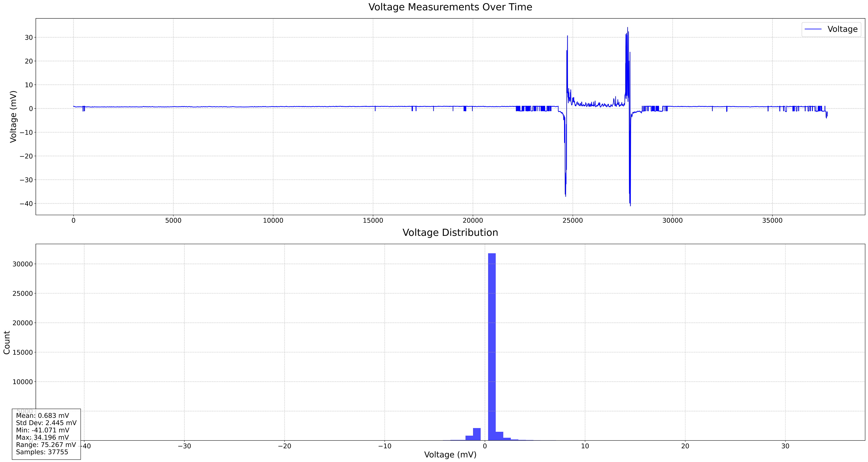
Task: Click the histogram count tick '10000'
Action: [22, 382]
